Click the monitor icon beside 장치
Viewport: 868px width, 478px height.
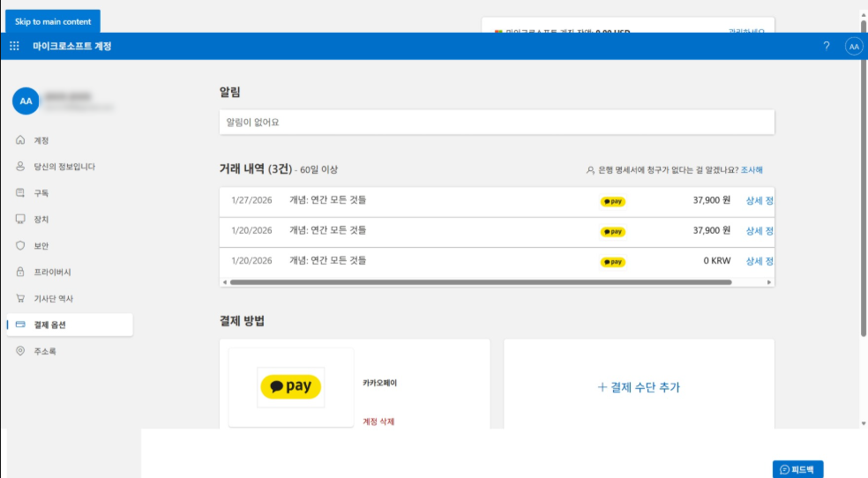(20, 219)
